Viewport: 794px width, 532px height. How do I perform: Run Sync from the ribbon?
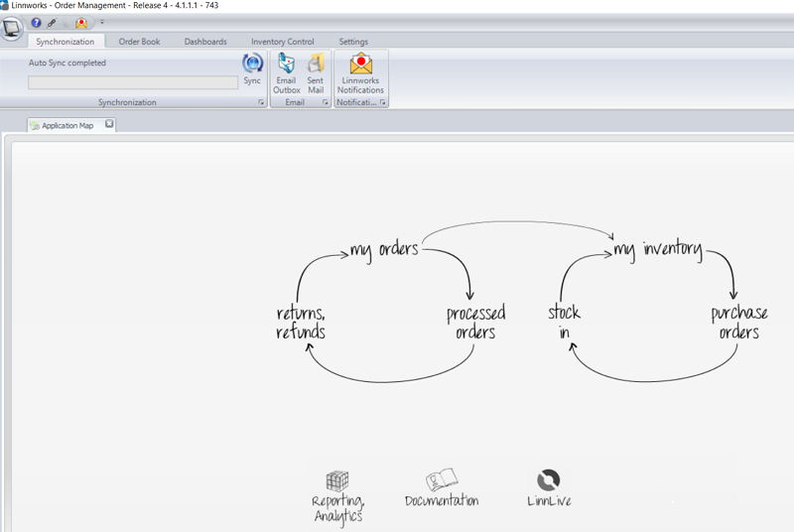(252, 69)
